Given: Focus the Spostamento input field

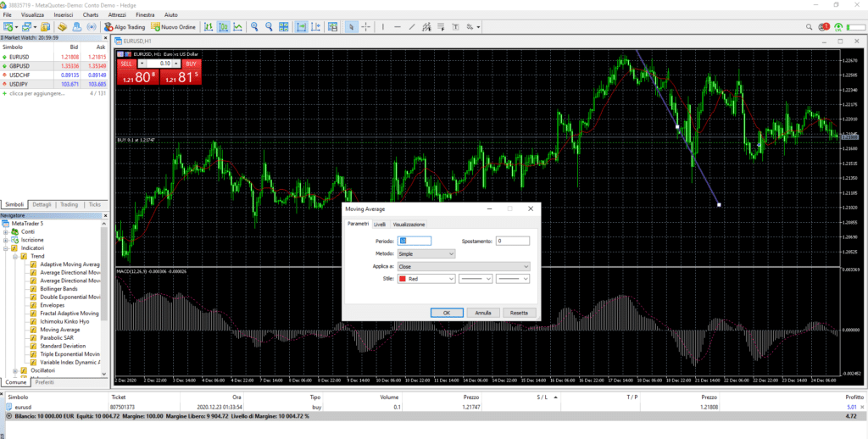Looking at the screenshot, I should tap(513, 241).
